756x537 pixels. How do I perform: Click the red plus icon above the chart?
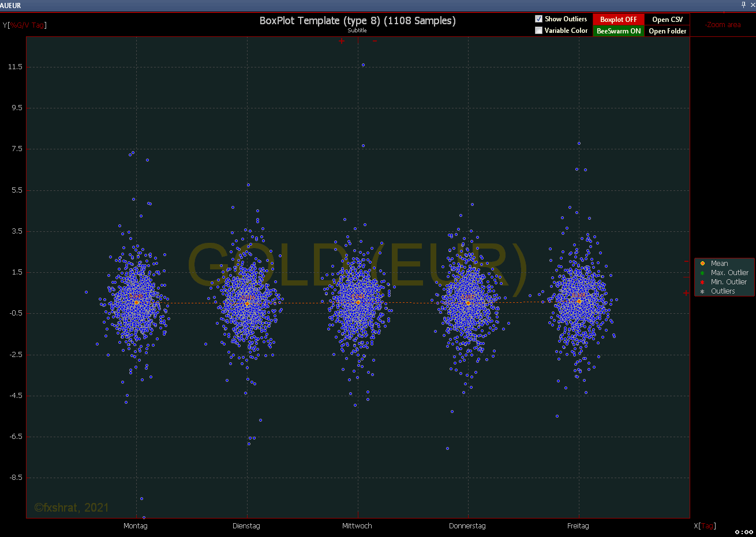[342, 41]
